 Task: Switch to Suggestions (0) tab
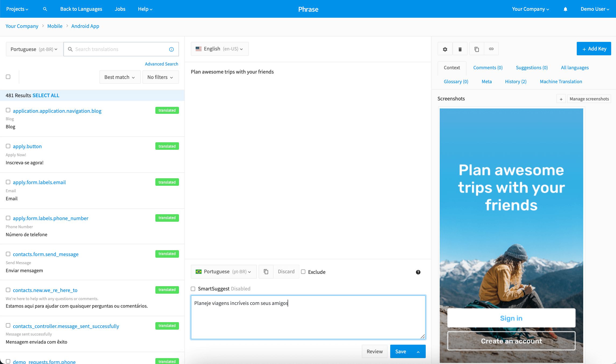(532, 68)
